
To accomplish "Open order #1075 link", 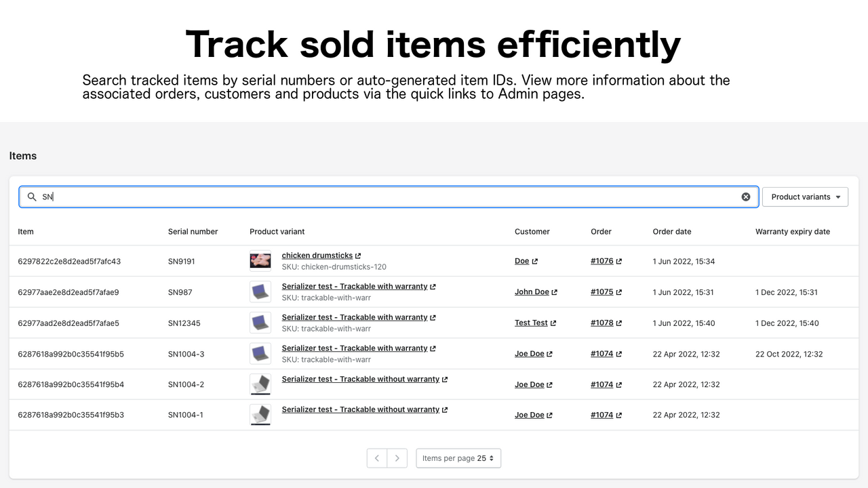I will [x=601, y=292].
